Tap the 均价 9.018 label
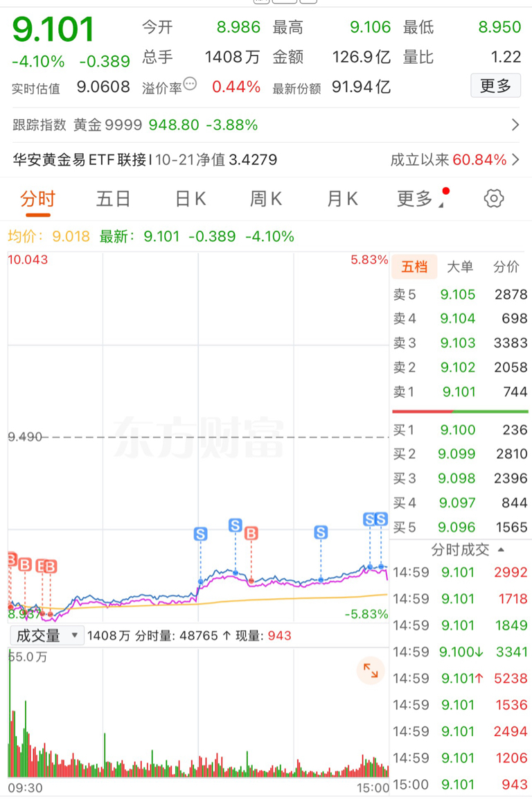 [49, 236]
